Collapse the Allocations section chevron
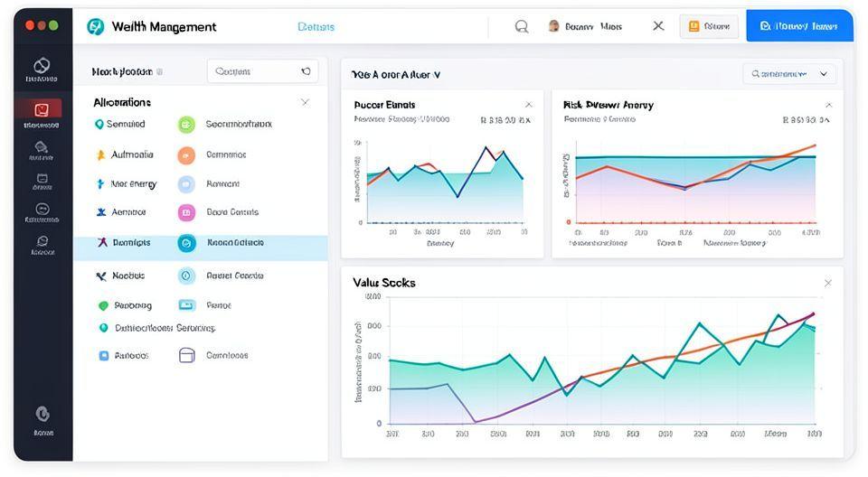Image resolution: width=868 pixels, height=477 pixels. point(305,102)
